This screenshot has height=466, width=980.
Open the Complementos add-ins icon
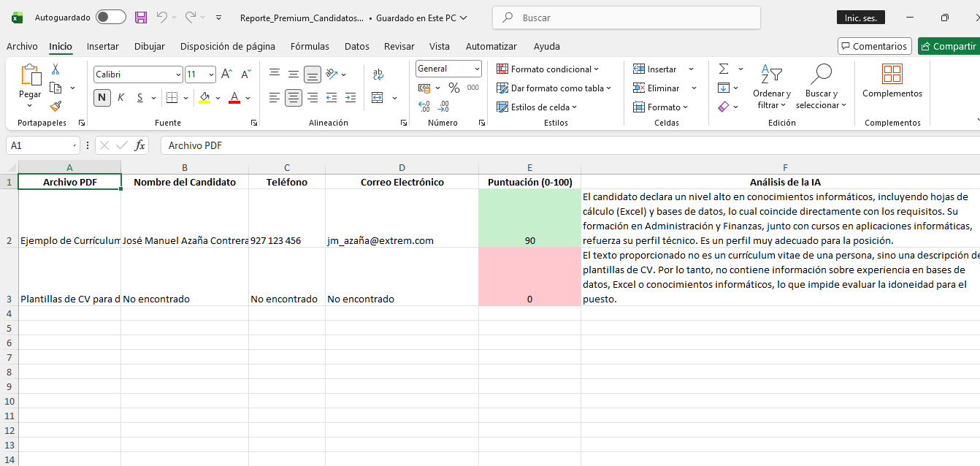pyautogui.click(x=892, y=80)
